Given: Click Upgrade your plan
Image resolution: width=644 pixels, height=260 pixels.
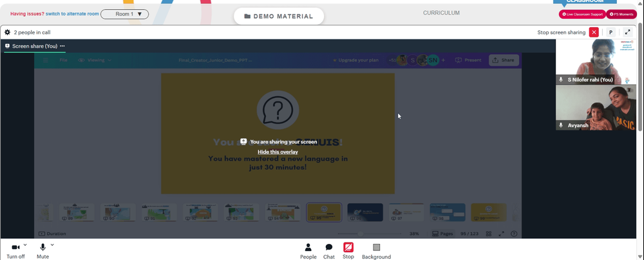Looking at the screenshot, I should (x=355, y=60).
